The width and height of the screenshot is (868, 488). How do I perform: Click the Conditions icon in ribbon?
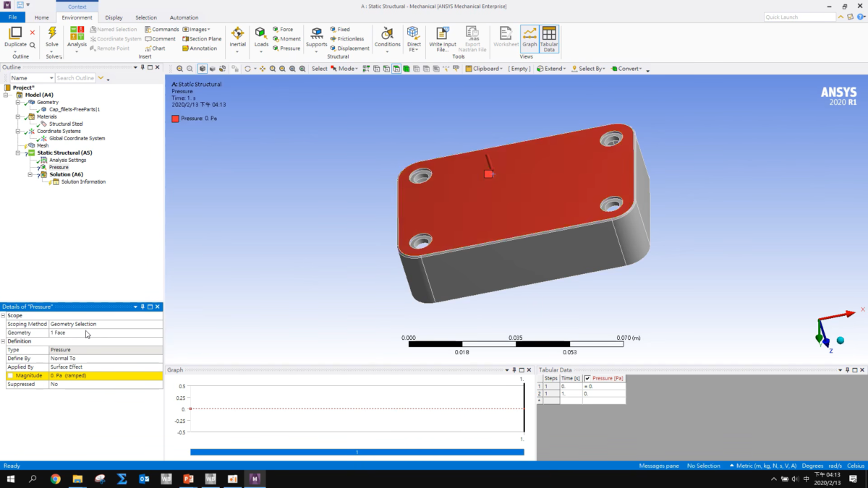tap(388, 33)
